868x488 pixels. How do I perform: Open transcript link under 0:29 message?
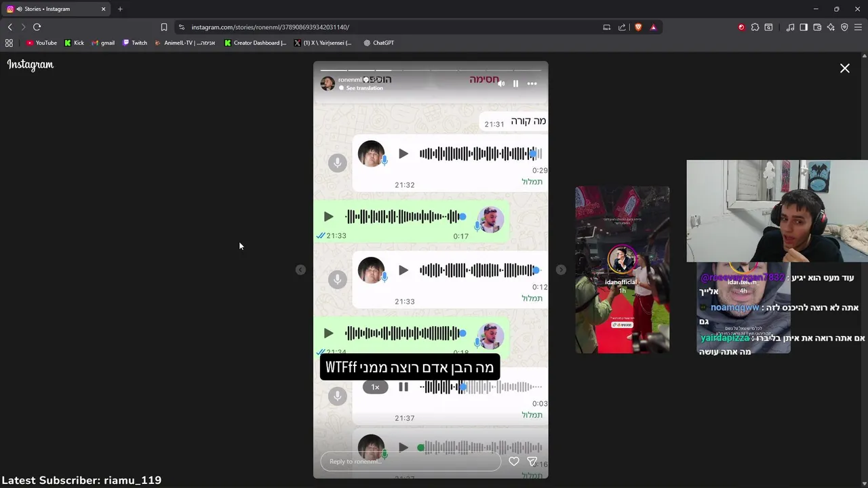click(x=532, y=182)
